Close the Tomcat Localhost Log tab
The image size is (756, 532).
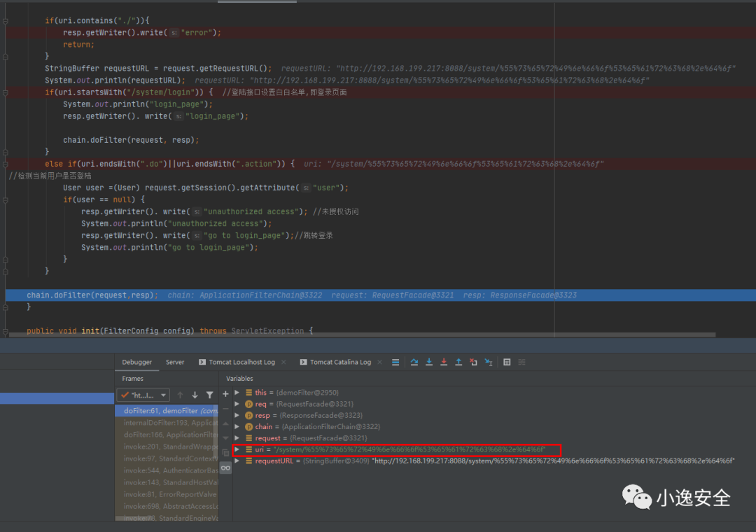(283, 362)
